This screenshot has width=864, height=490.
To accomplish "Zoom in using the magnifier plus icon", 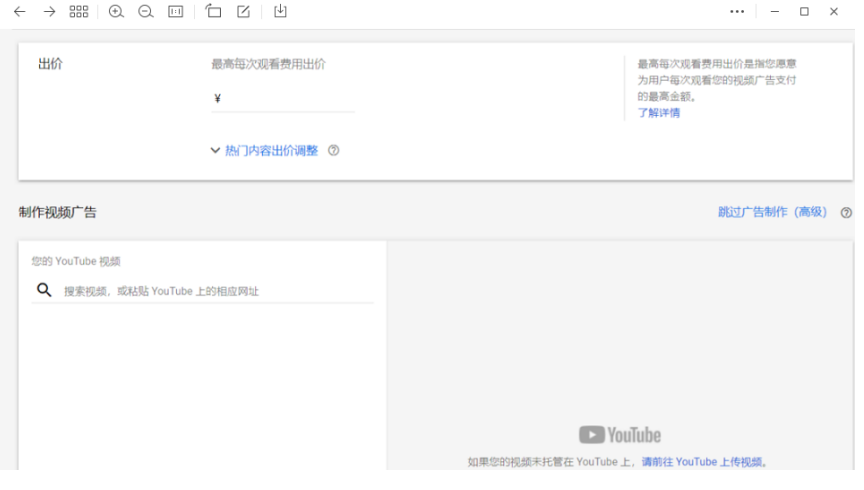I will pos(116,12).
